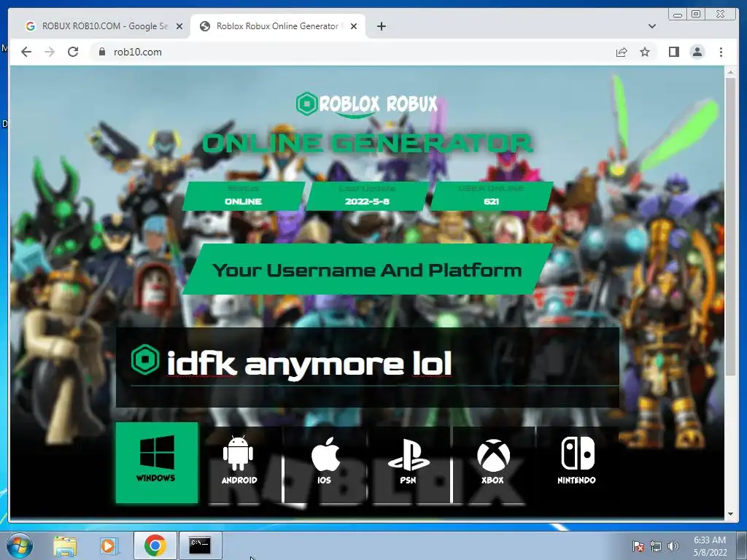
Task: Click the browser forward arrow
Action: click(50, 52)
